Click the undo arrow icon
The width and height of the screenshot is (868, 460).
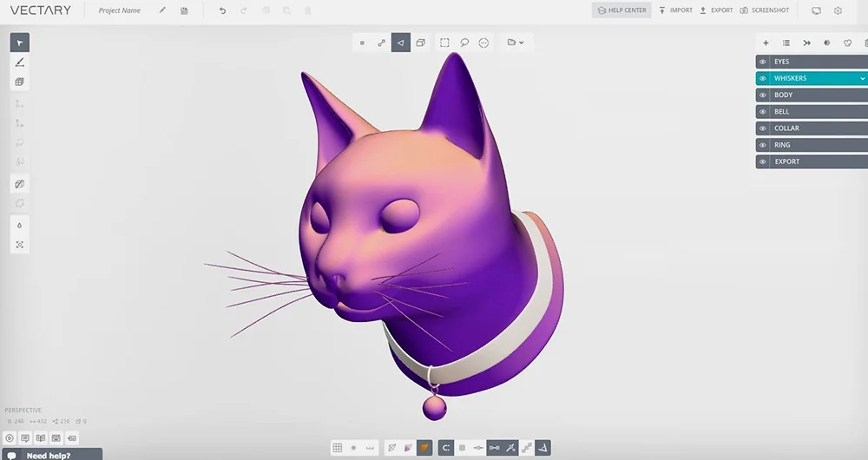point(222,10)
